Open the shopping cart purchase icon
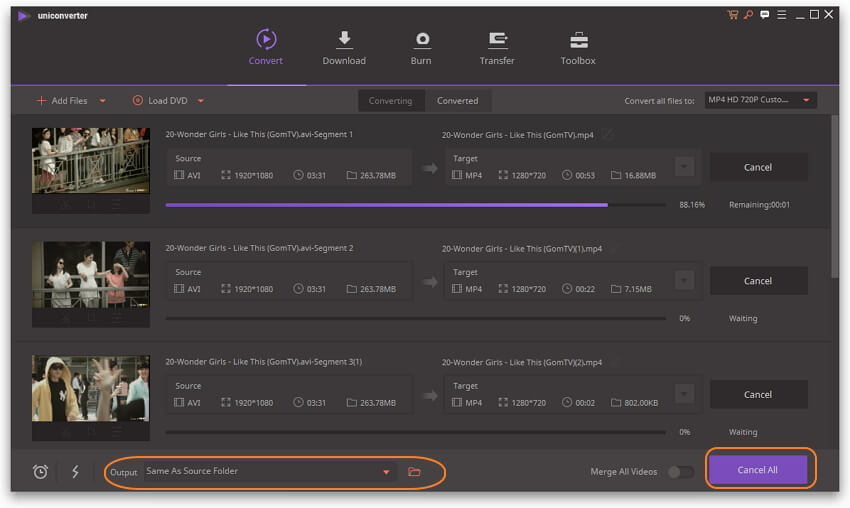Viewport: 850px width, 508px height. [x=732, y=15]
